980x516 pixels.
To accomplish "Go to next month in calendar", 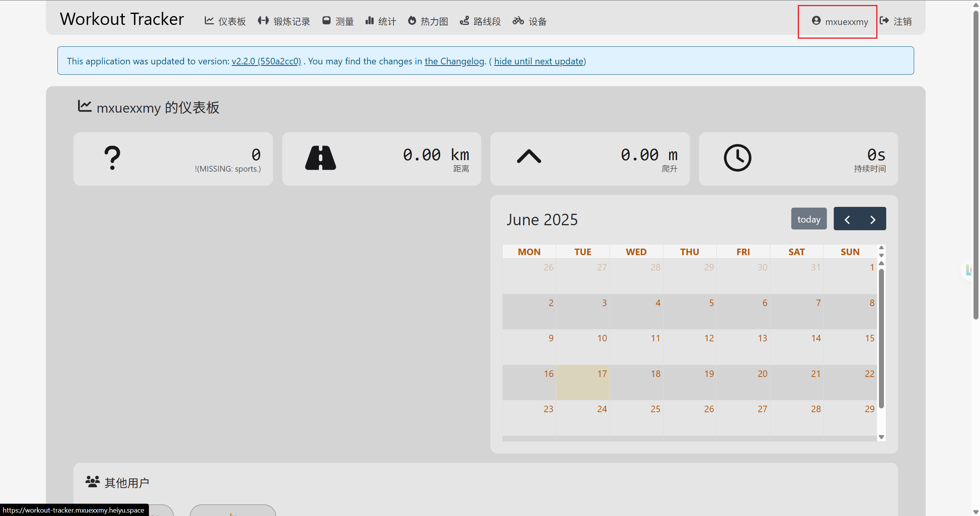I will coord(873,219).
